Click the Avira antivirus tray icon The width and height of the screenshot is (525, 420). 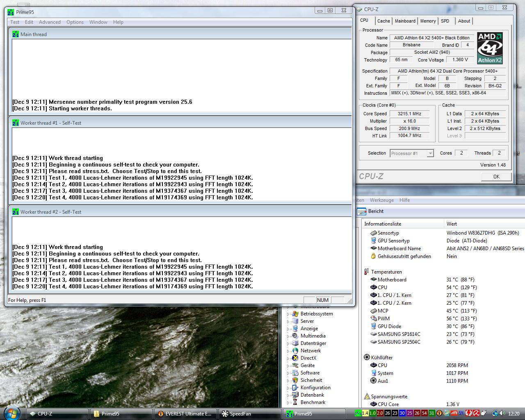(477, 413)
